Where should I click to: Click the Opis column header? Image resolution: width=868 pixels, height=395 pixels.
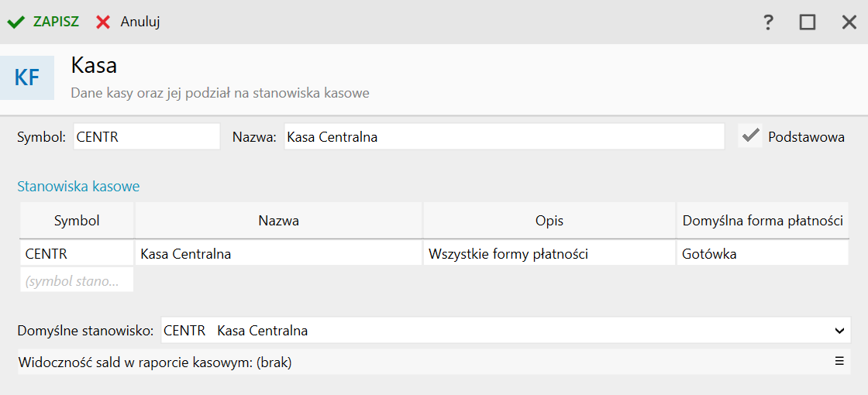[x=549, y=222]
